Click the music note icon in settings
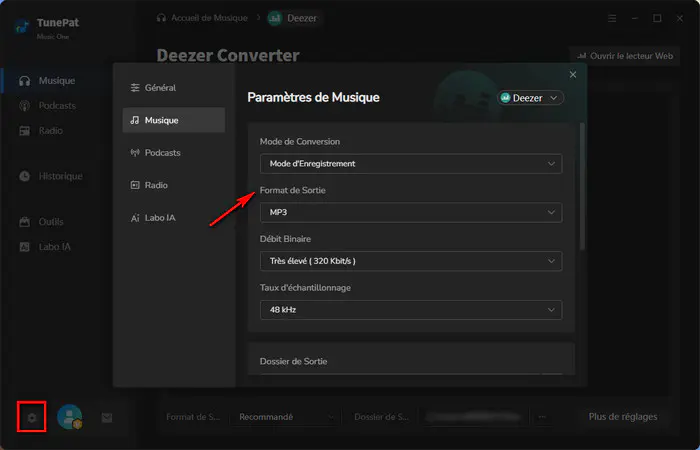Screen dimensions: 700x450 135,120
